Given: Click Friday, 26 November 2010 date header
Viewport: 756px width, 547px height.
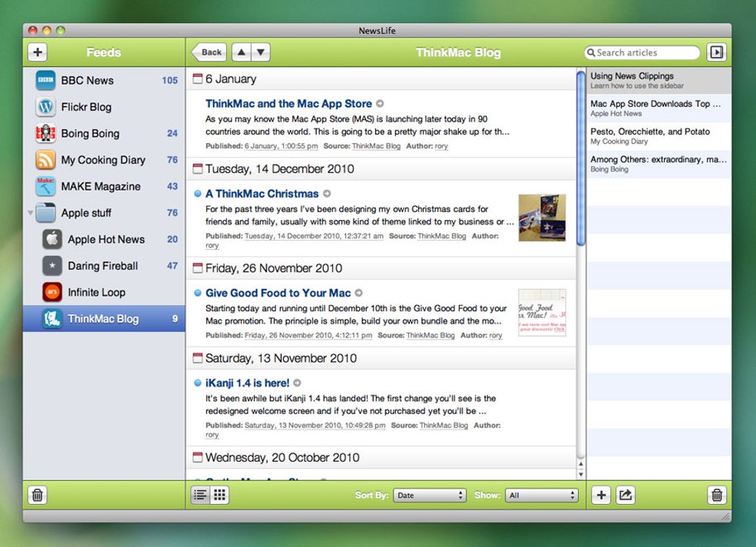Looking at the screenshot, I should pos(382,268).
